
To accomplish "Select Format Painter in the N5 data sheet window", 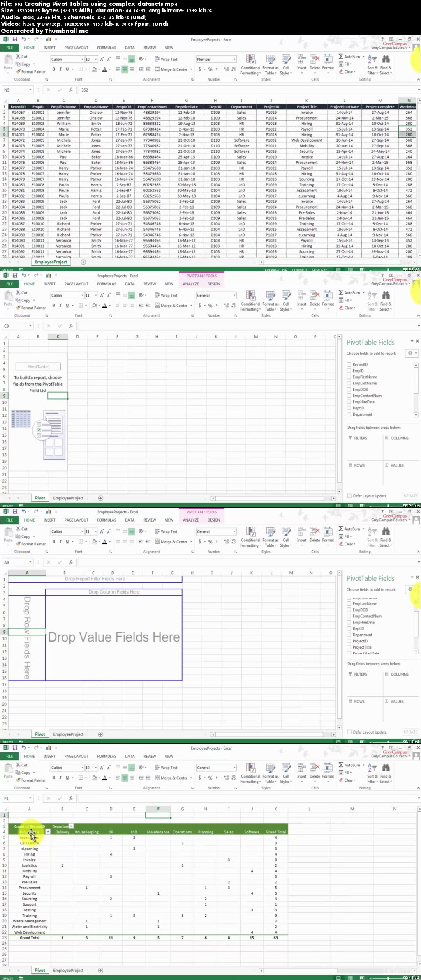I will coord(31,72).
